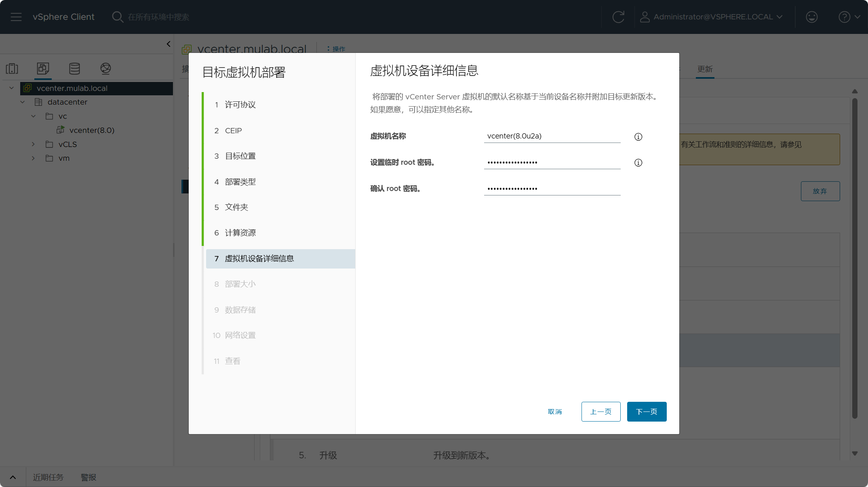Click the datacenter icon in the tree
Viewport: 868px width, 487px height.
click(38, 102)
